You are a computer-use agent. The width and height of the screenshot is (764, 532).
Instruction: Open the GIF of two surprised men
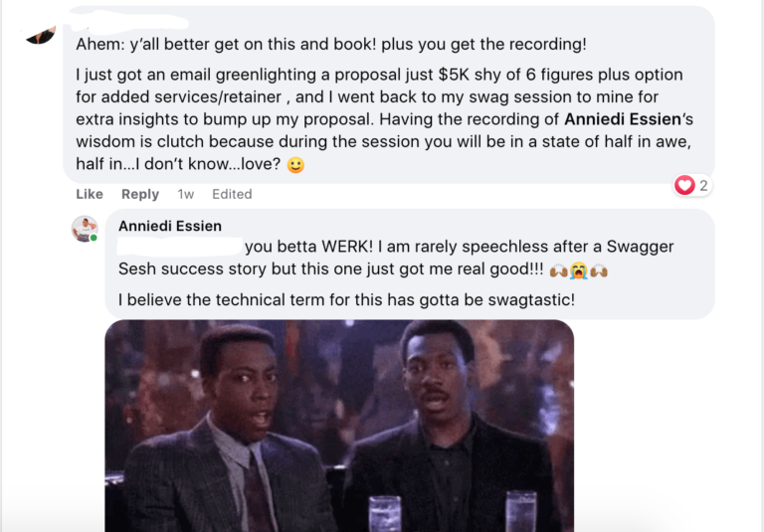pyautogui.click(x=339, y=426)
